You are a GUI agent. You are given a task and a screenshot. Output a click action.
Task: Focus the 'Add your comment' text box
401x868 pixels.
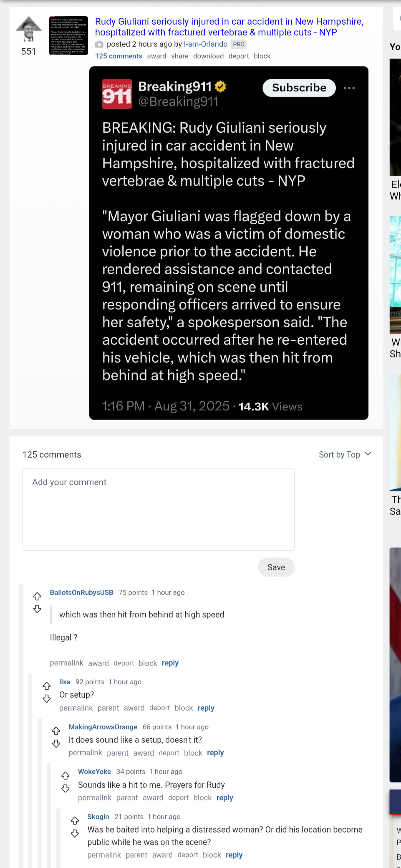coord(159,509)
